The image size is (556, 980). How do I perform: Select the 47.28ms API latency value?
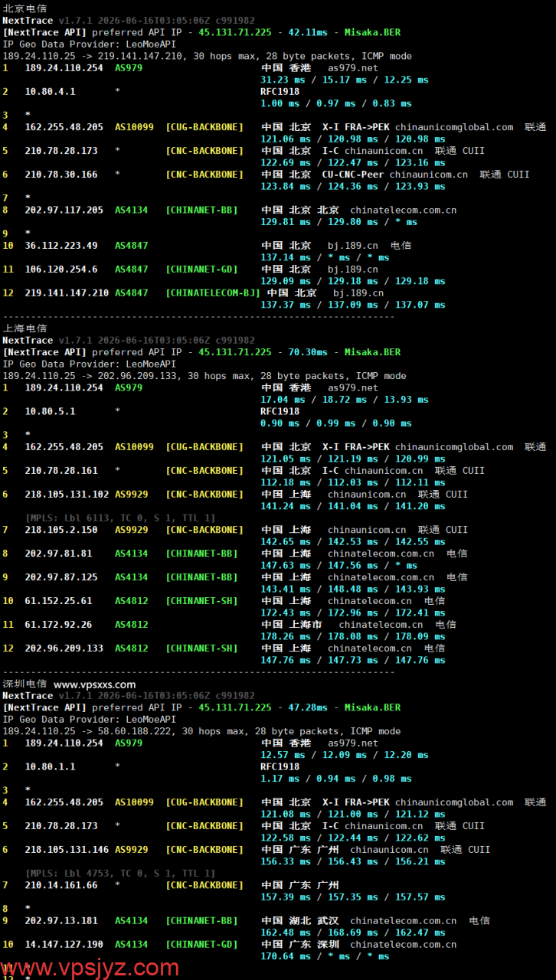coord(307,707)
